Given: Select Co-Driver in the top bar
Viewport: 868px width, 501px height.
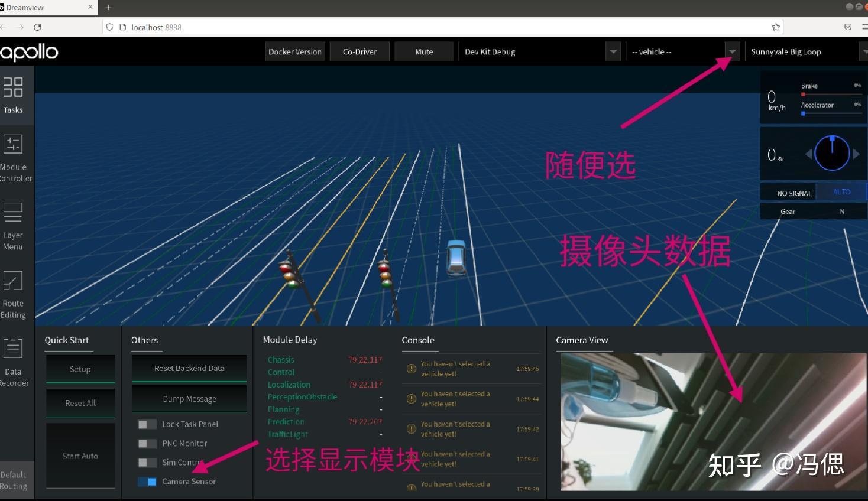Looking at the screenshot, I should 359,51.
